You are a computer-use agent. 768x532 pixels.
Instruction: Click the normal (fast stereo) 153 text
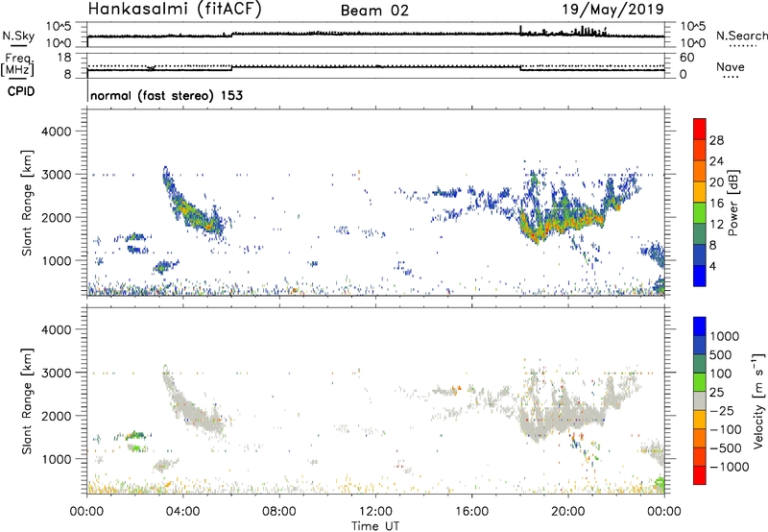[x=166, y=95]
